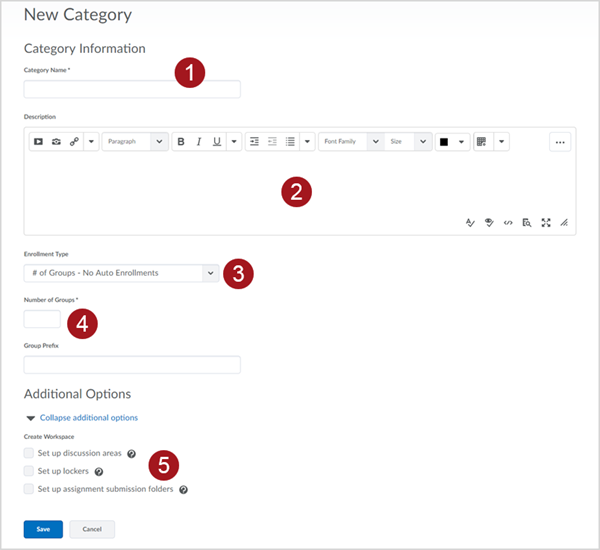The image size is (600, 550).
Task: Click the Insert Quicklink icon
Action: click(x=74, y=142)
